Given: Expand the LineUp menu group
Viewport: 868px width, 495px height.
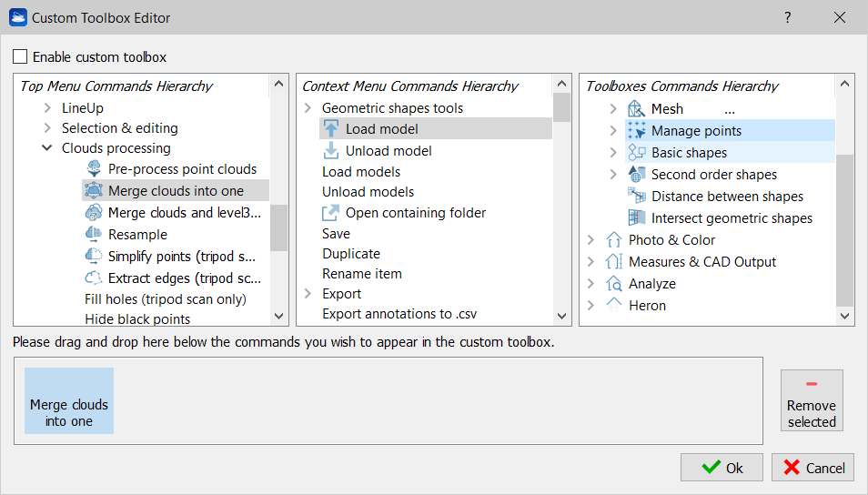Looking at the screenshot, I should pos(47,108).
